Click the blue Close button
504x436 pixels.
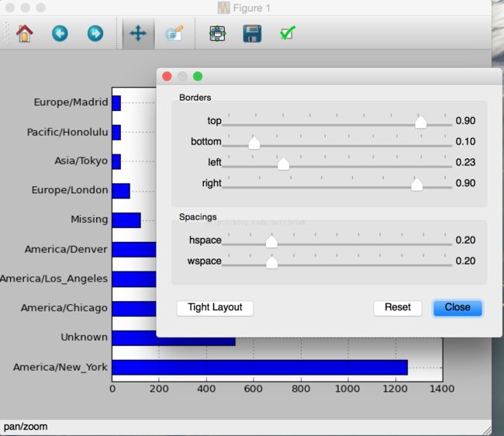point(457,308)
